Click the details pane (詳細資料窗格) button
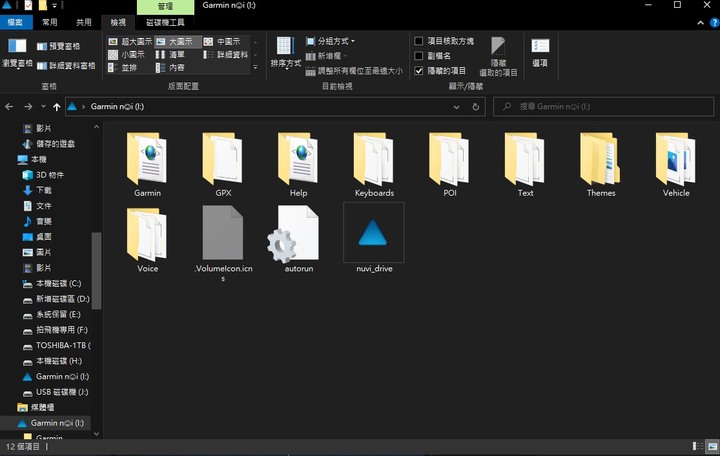The image size is (720, 456). (x=66, y=66)
